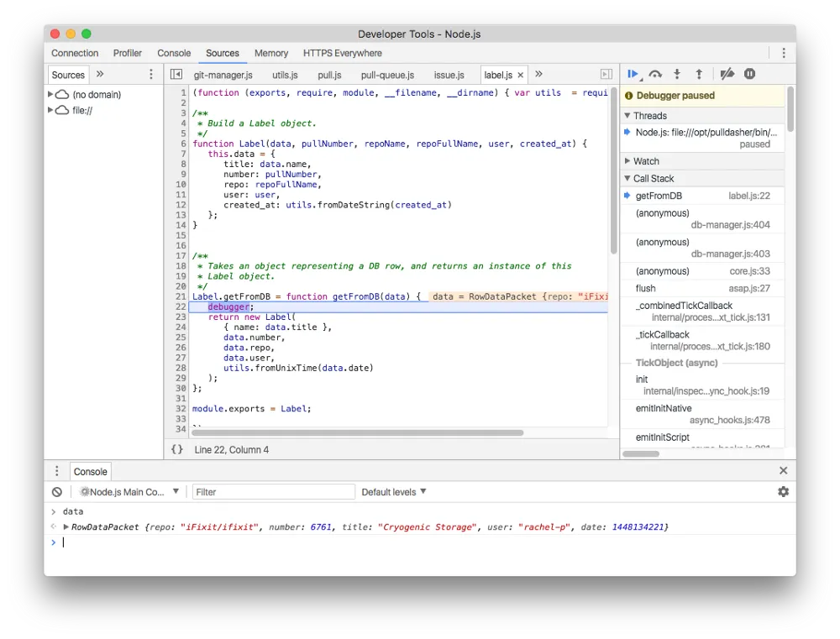Open drawer more options menu
Screen dimensions: 840x639
(x=57, y=471)
